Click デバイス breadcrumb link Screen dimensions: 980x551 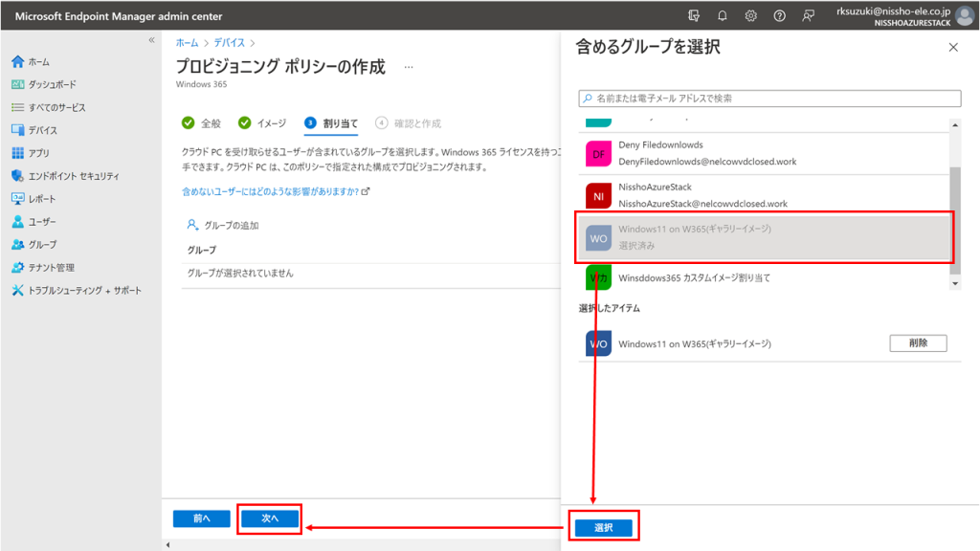point(230,42)
